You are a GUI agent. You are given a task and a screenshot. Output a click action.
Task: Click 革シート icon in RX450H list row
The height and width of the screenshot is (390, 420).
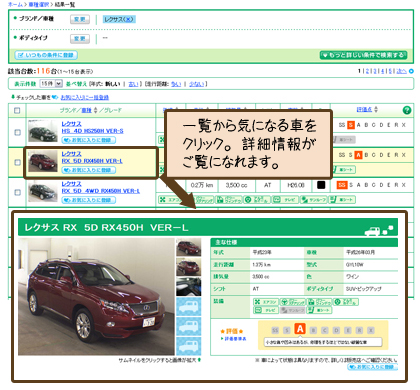tap(344, 170)
